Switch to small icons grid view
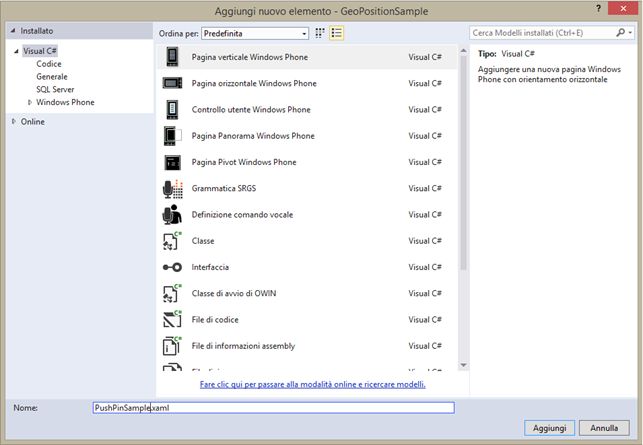643x445 pixels. [x=320, y=32]
